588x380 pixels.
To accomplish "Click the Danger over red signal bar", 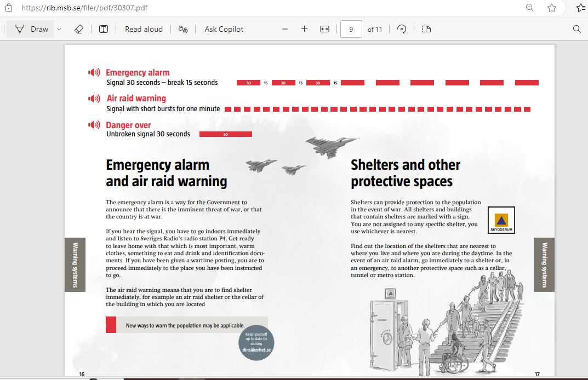I will pos(226,134).
